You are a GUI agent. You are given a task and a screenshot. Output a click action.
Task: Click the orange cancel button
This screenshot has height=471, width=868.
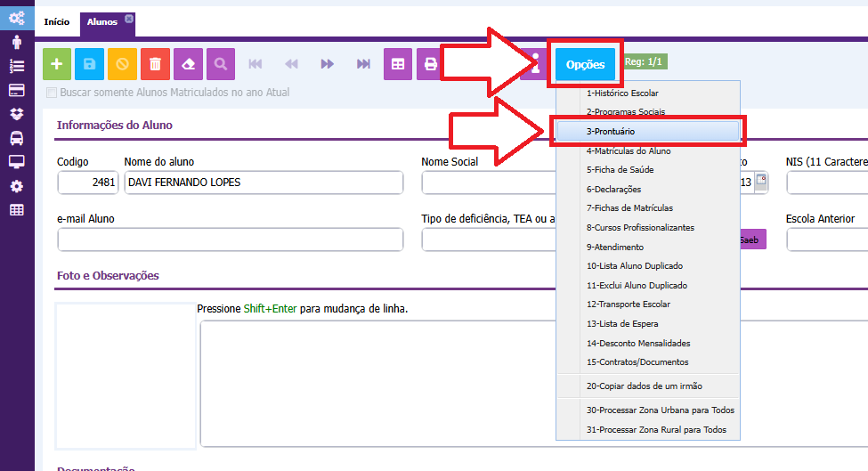coord(123,64)
